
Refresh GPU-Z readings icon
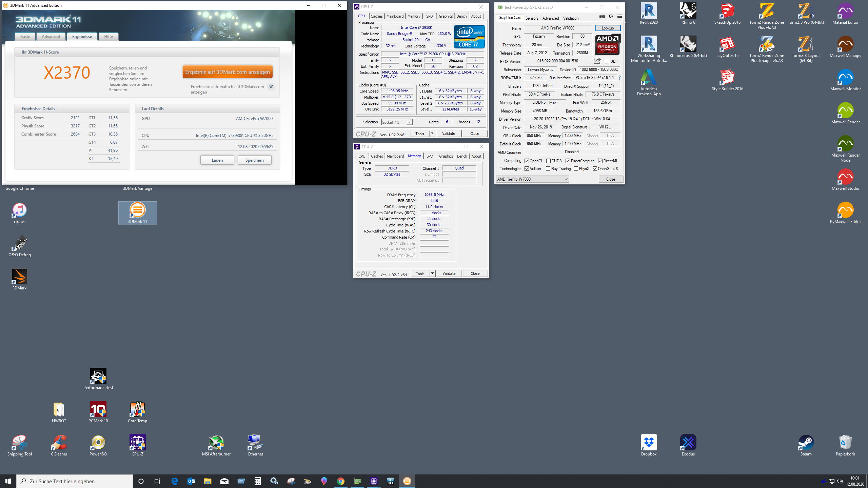(x=611, y=16)
